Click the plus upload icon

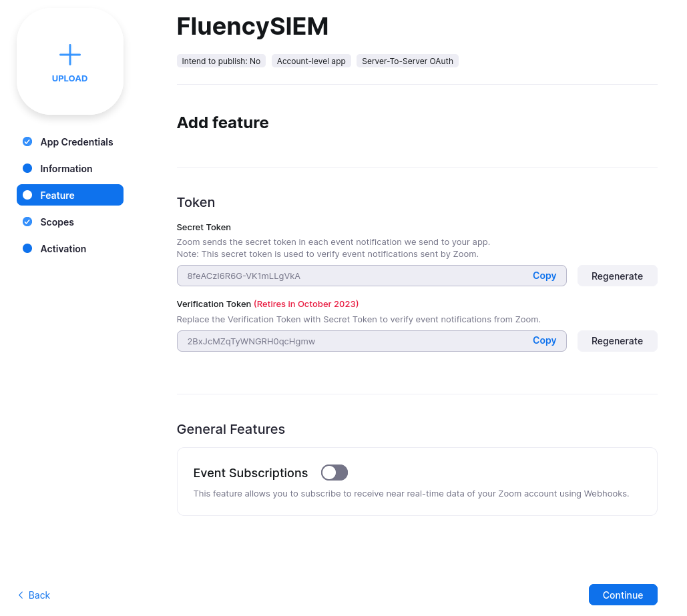pos(69,55)
